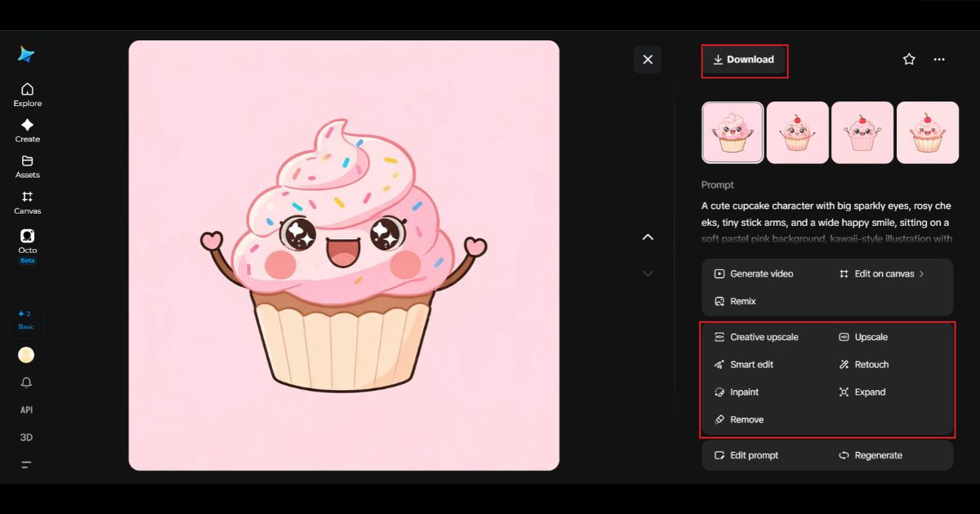
Task: Select Inpaint tool
Action: 736,392
